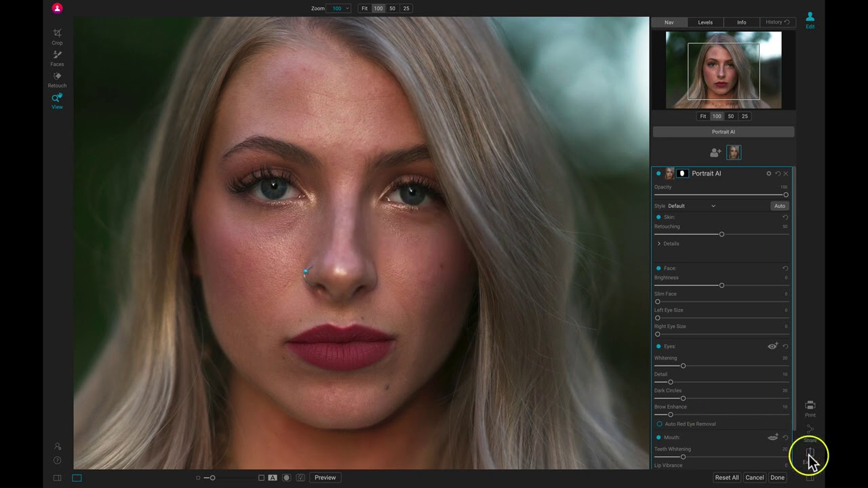Viewport: 868px width, 488px height.
Task: Click the navigator preview thumbnail
Action: click(x=723, y=70)
